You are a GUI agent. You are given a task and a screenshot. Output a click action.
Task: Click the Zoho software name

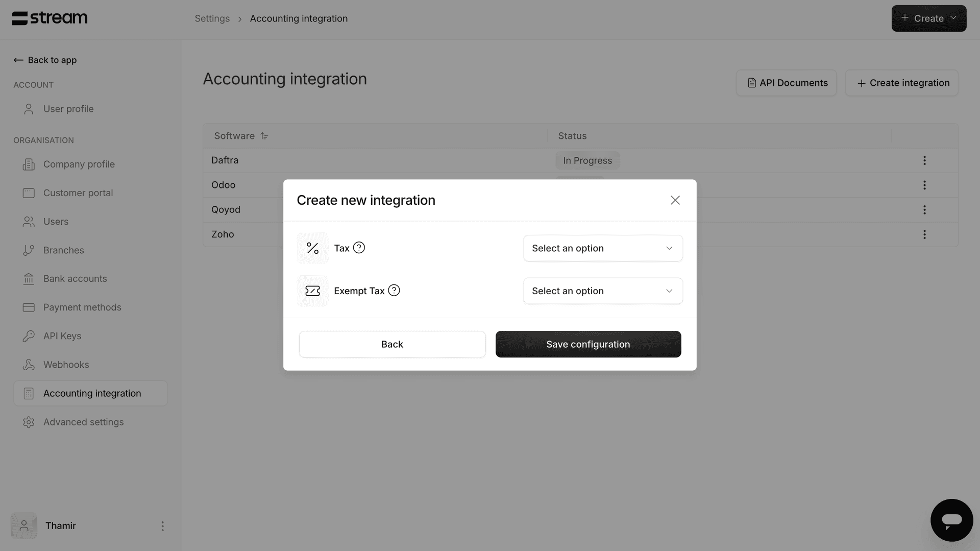point(223,234)
